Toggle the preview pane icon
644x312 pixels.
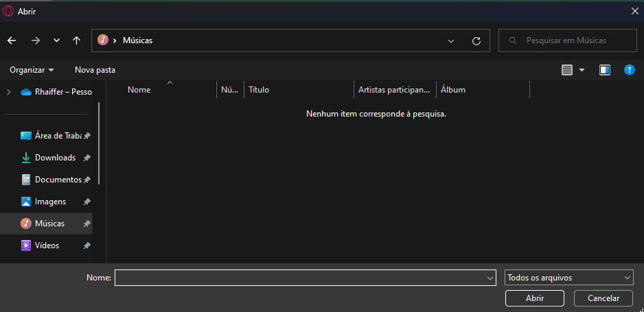pyautogui.click(x=604, y=70)
